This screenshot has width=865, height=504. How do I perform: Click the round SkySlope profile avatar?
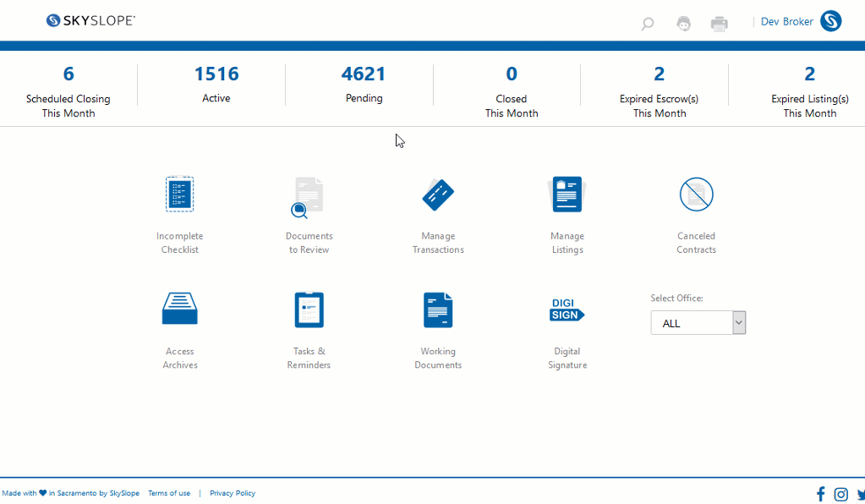point(831,21)
